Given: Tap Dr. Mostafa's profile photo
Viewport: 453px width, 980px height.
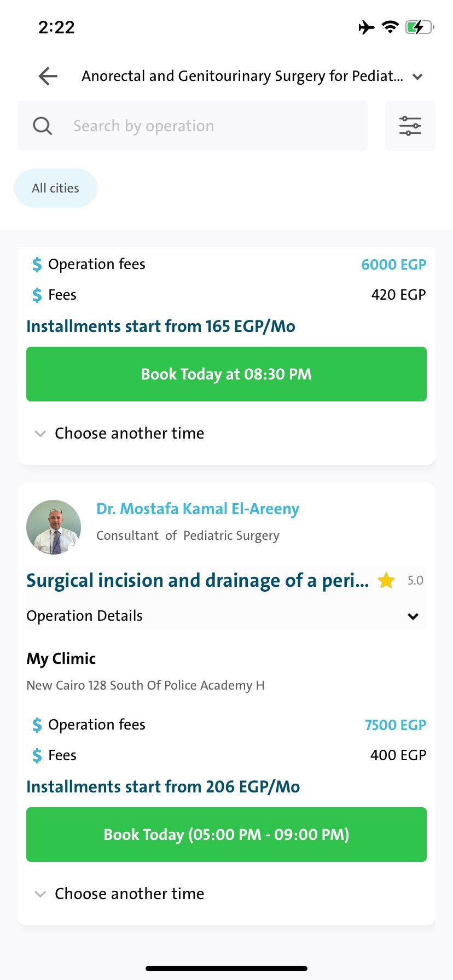Looking at the screenshot, I should click(x=54, y=527).
